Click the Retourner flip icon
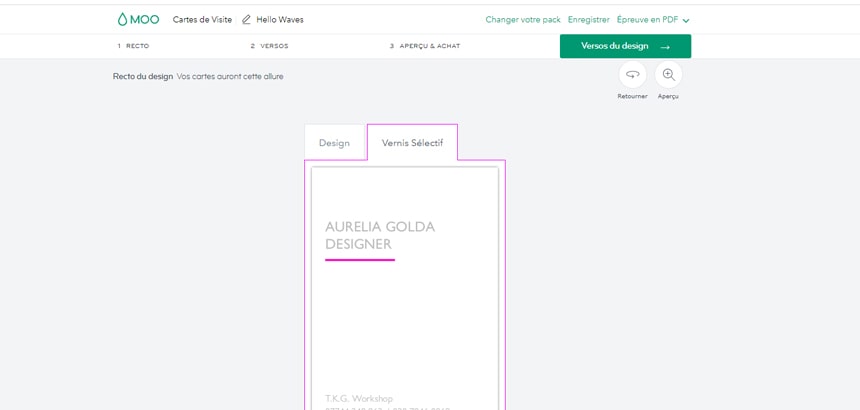860x410 pixels. 632,75
